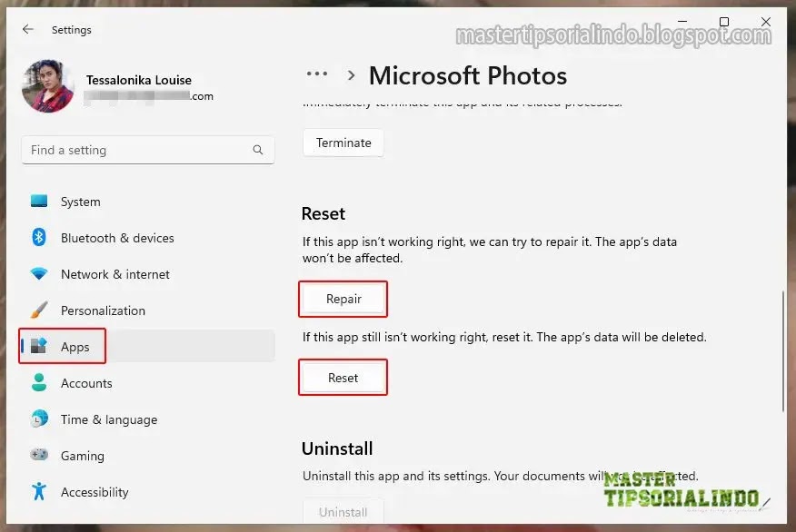Viewport: 796px width, 532px height.
Task: Open Bluetooth & devices label
Action: pyautogui.click(x=117, y=238)
